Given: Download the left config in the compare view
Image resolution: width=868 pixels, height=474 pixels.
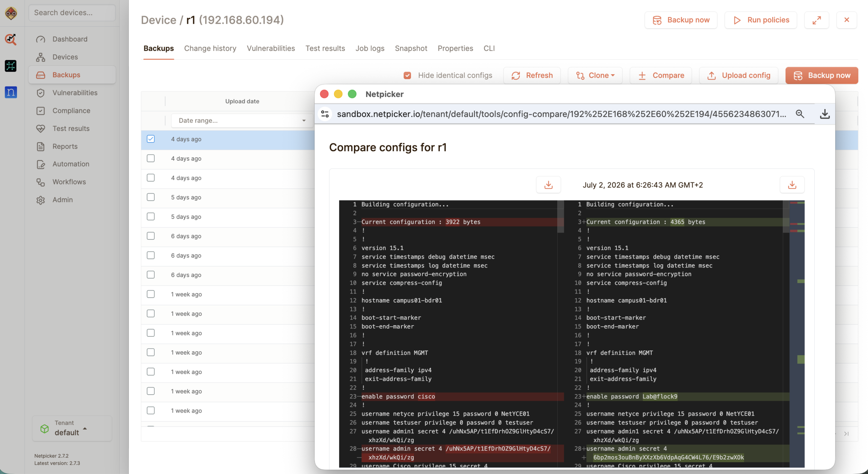Looking at the screenshot, I should [548, 185].
